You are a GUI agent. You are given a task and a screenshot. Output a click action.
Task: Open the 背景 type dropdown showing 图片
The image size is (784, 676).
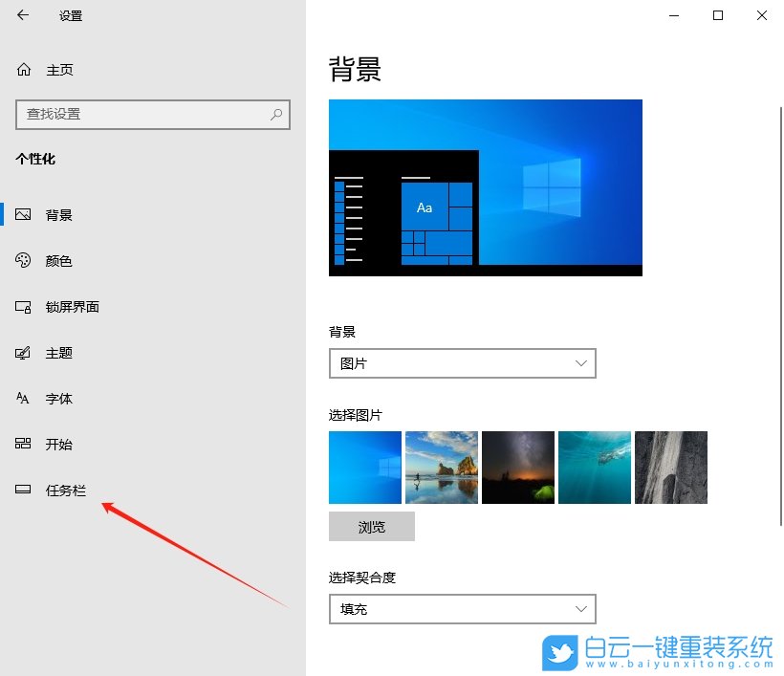click(462, 363)
